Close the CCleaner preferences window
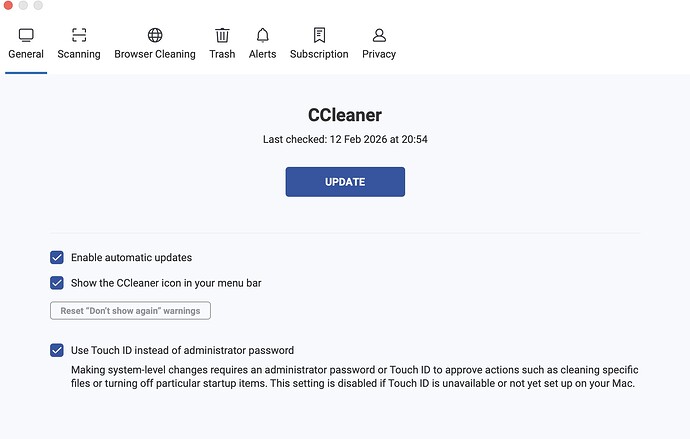This screenshot has height=439, width=690. tap(8, 6)
